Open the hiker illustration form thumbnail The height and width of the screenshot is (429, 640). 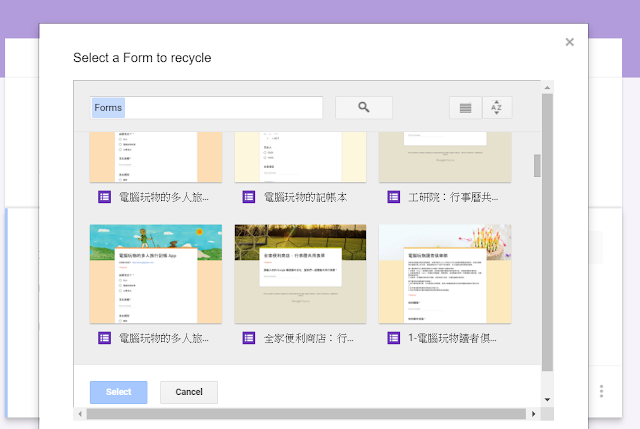pos(156,273)
